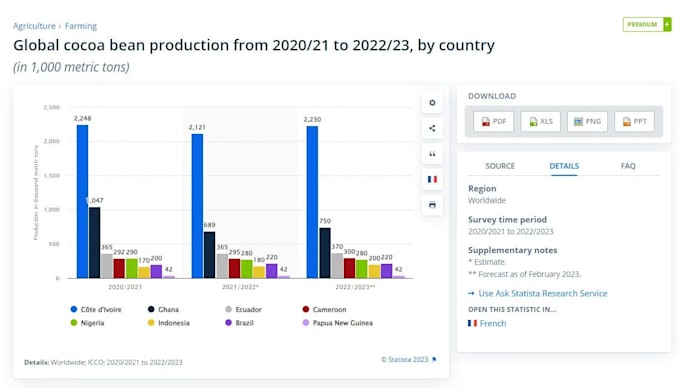The width and height of the screenshot is (680, 388).
Task: Click the green plus icon beside PREMIUM
Action: [667, 24]
